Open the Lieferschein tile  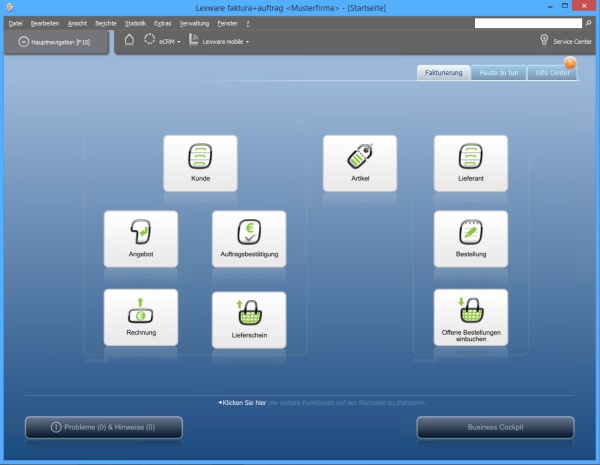[x=249, y=320]
